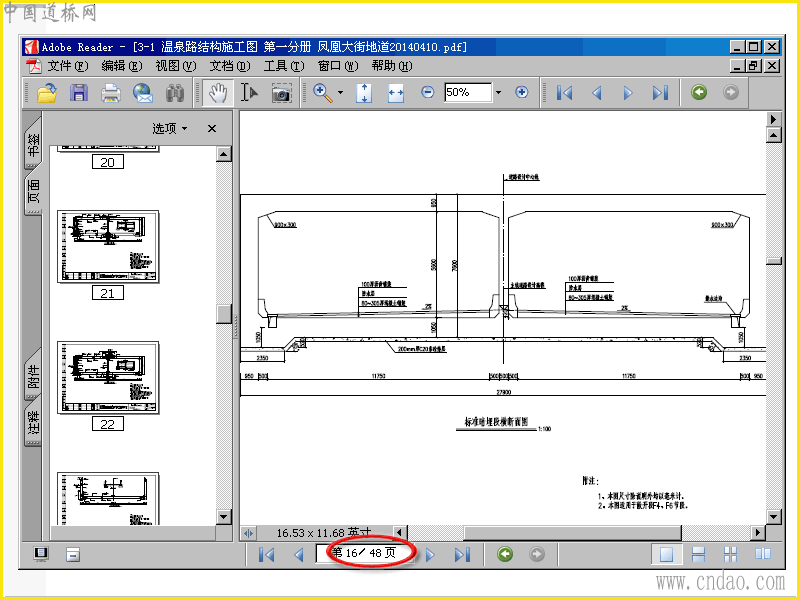Click the thumbnail panel vertical scrollbar thumb
Viewport: 800px width, 600px height.
click(224, 314)
